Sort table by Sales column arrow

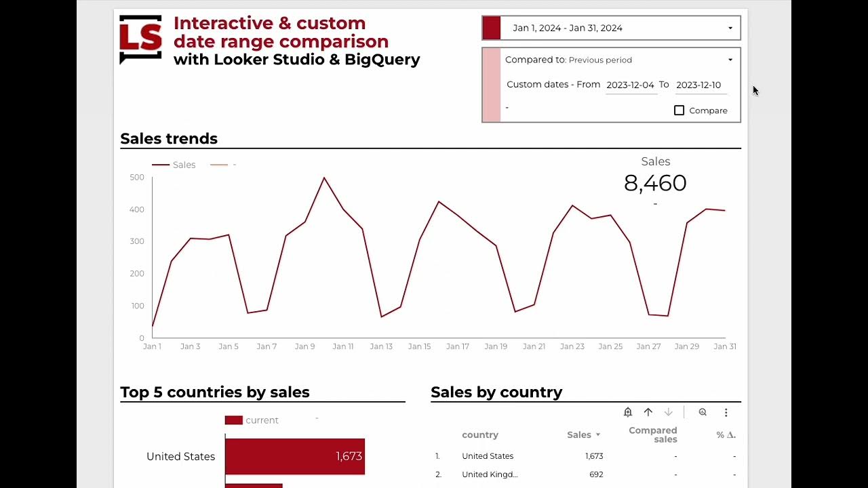click(598, 435)
